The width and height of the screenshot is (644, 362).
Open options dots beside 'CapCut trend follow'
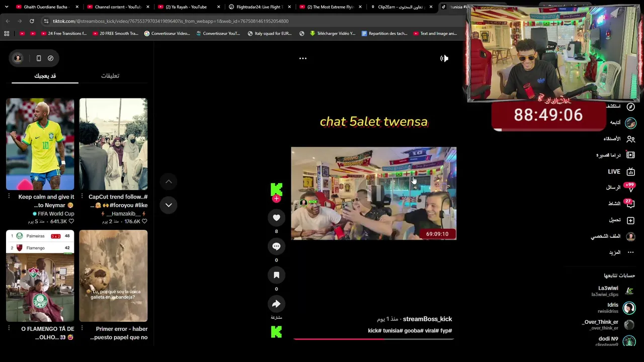pyautogui.click(x=82, y=197)
